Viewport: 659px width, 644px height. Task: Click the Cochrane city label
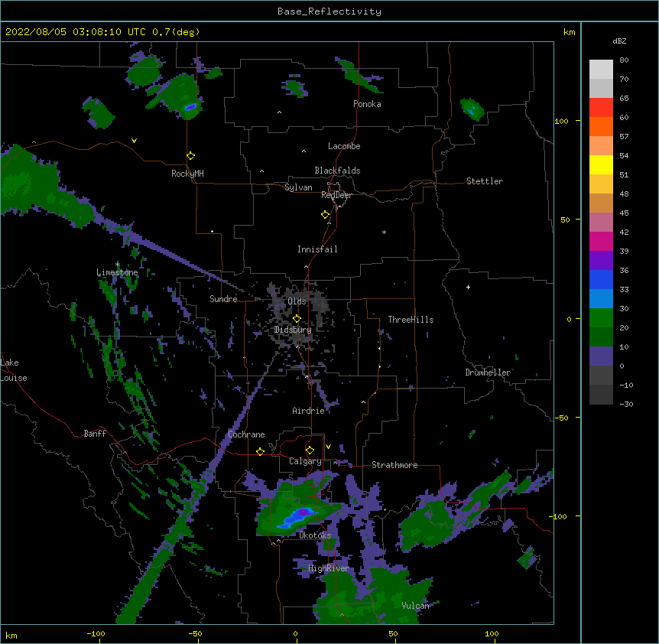click(246, 434)
